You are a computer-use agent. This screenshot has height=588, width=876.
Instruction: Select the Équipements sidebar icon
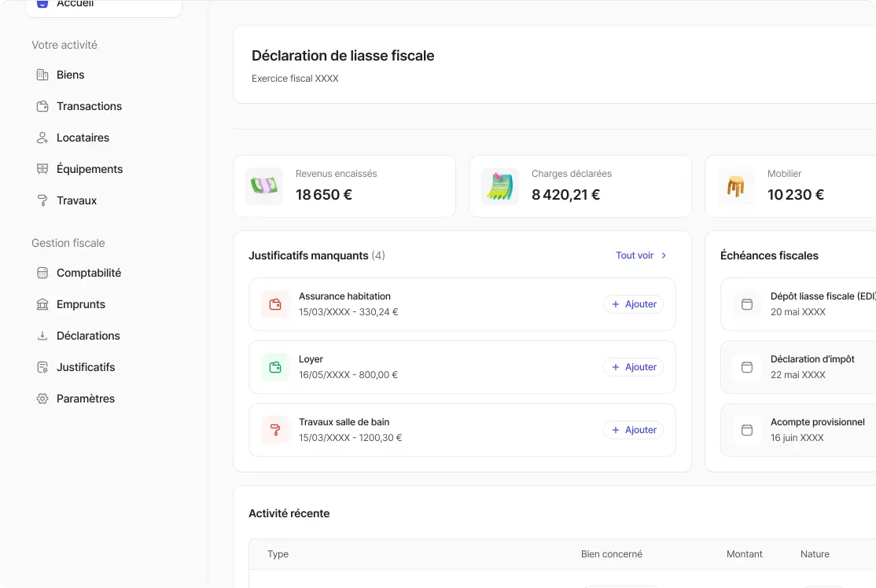(x=42, y=168)
